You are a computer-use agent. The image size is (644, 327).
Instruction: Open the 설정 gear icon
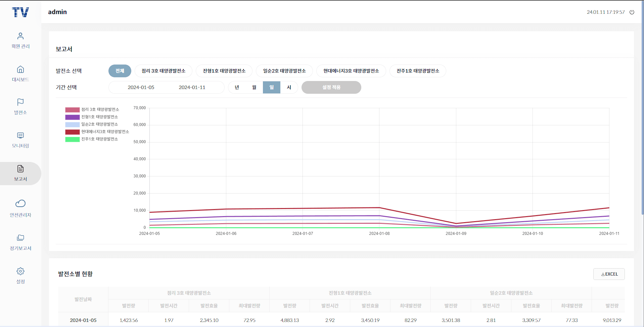20,271
